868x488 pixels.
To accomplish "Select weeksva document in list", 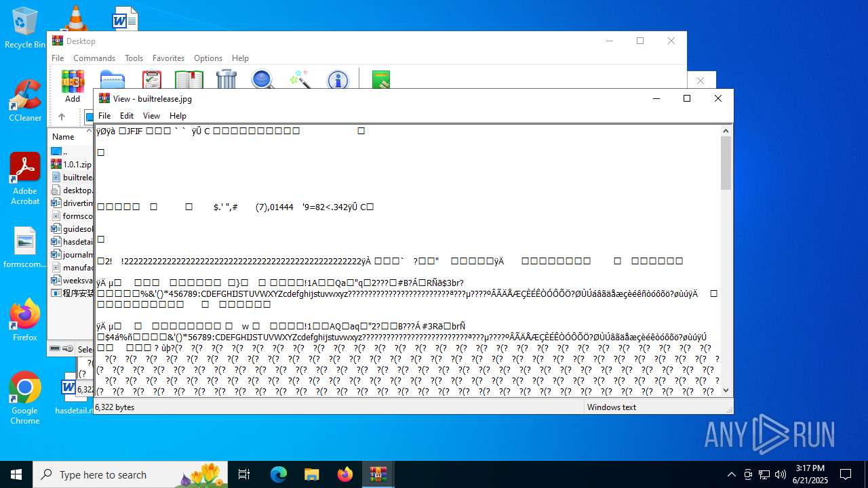I will pyautogui.click(x=72, y=280).
